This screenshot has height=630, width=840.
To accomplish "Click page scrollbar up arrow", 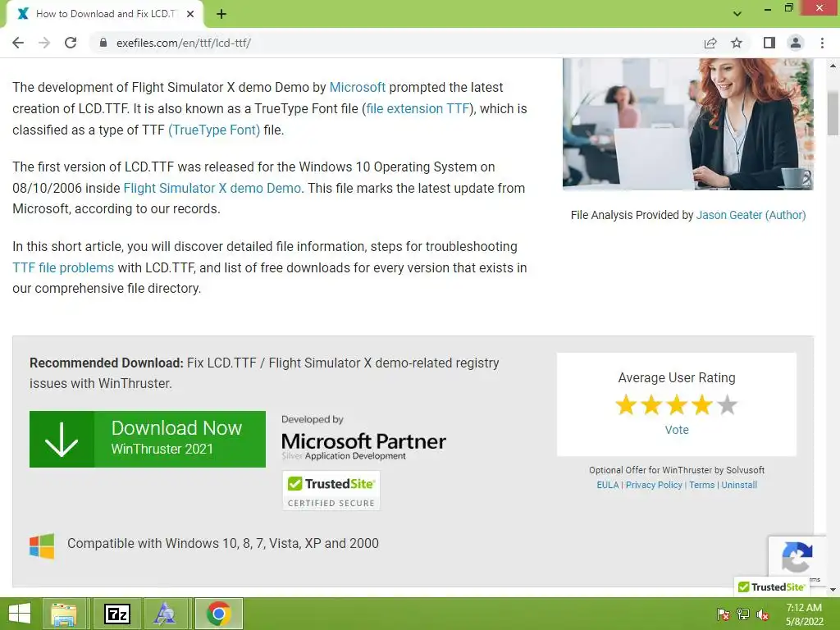I will coord(833,66).
